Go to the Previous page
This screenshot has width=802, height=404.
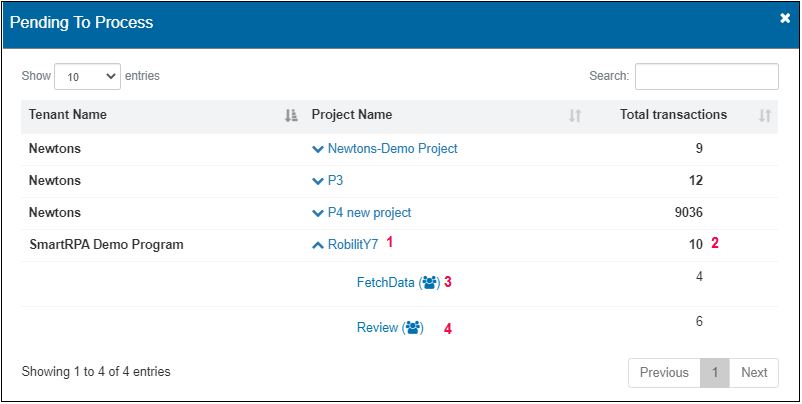point(664,372)
